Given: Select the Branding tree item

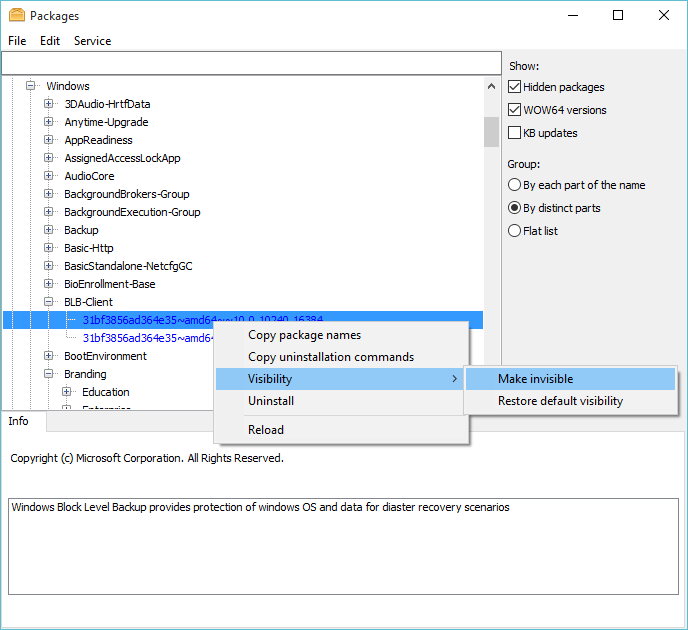Looking at the screenshot, I should (85, 374).
